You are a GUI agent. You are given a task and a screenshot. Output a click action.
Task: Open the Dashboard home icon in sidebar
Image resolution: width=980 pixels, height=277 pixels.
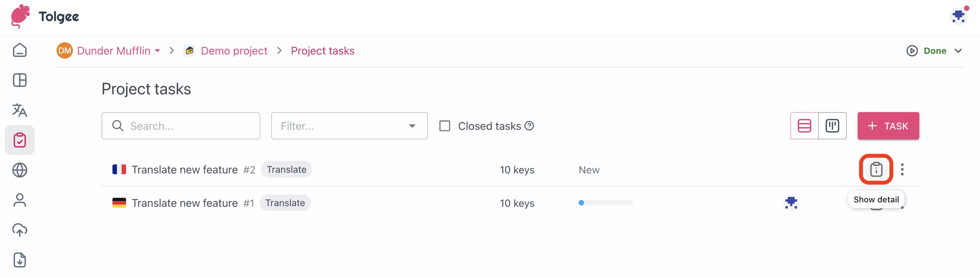(x=19, y=50)
